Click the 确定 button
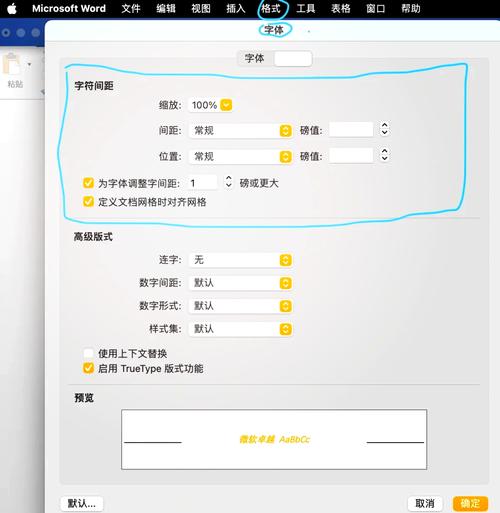This screenshot has width=500, height=513. click(470, 503)
